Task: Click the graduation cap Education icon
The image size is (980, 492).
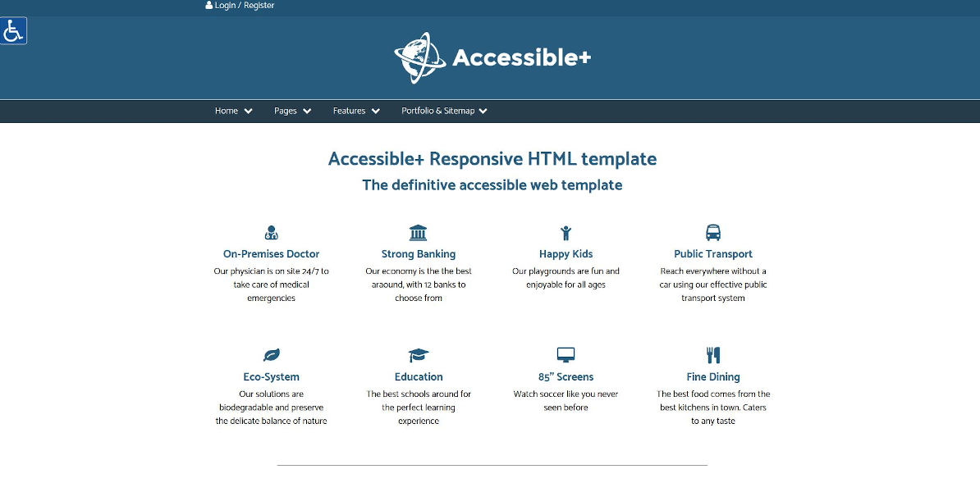Action: [418, 355]
